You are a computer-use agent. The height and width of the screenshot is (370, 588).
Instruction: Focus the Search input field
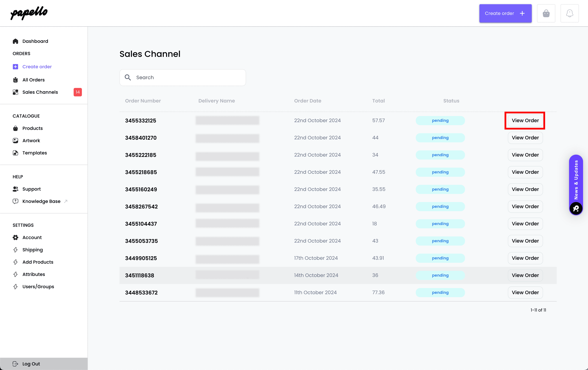point(183,77)
